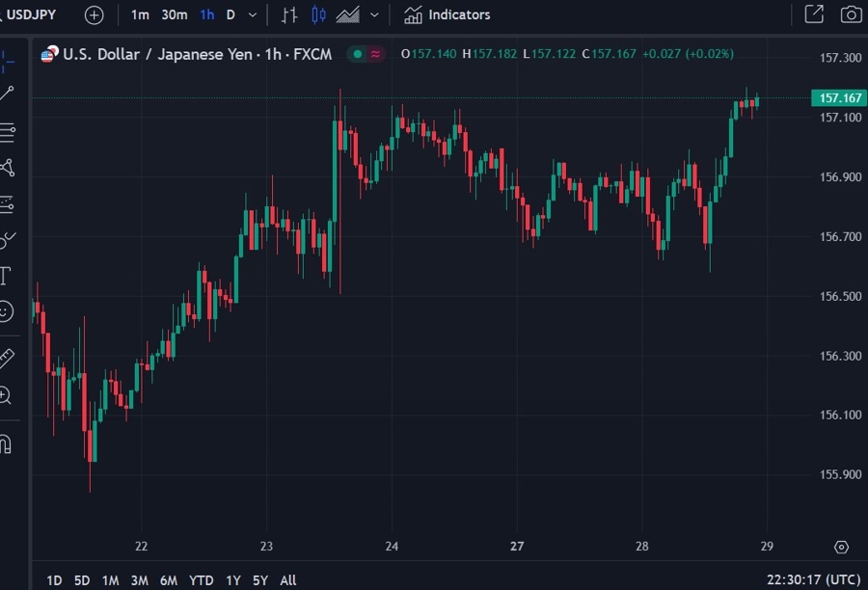Click the add symbol plus icon
868x590 pixels.
click(94, 14)
